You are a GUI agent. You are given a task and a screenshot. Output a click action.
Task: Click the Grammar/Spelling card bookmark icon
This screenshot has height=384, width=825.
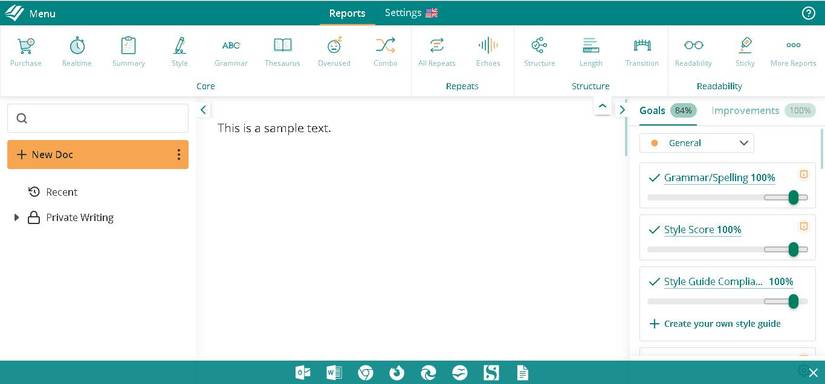point(803,175)
